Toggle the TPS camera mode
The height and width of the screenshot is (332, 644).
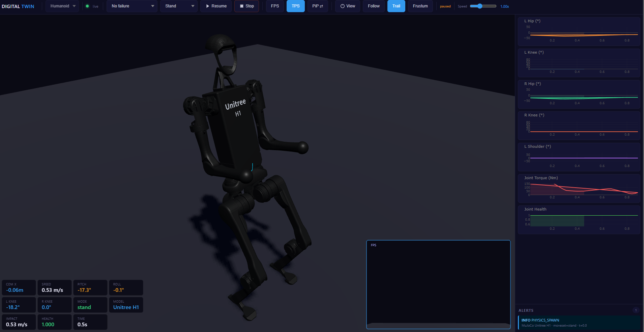[296, 6]
